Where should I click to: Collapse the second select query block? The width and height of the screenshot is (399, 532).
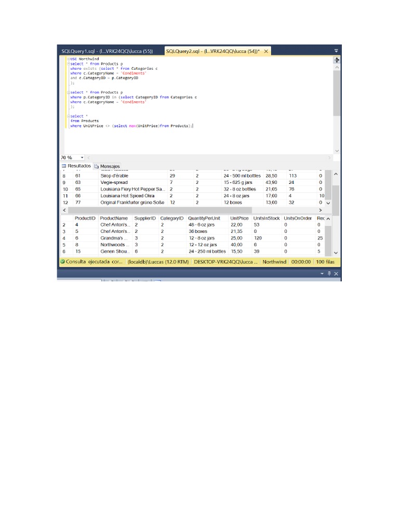click(69, 92)
